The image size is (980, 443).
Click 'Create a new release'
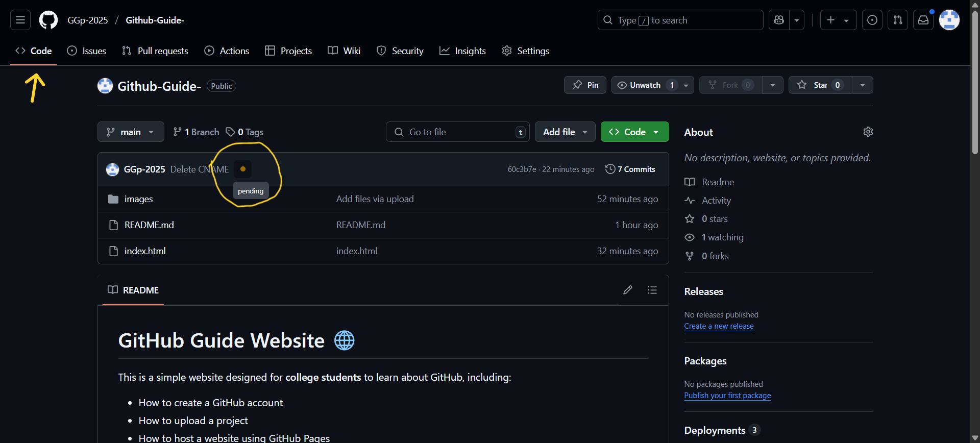point(719,326)
